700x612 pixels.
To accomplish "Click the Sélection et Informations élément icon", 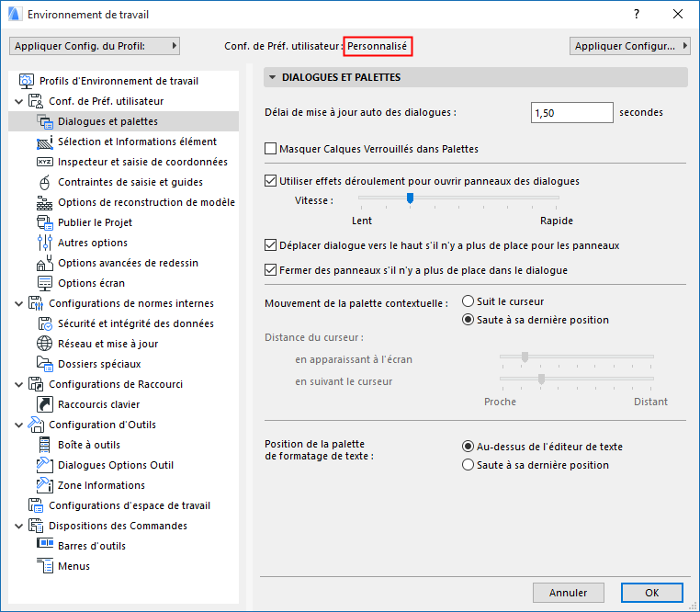I will point(45,142).
